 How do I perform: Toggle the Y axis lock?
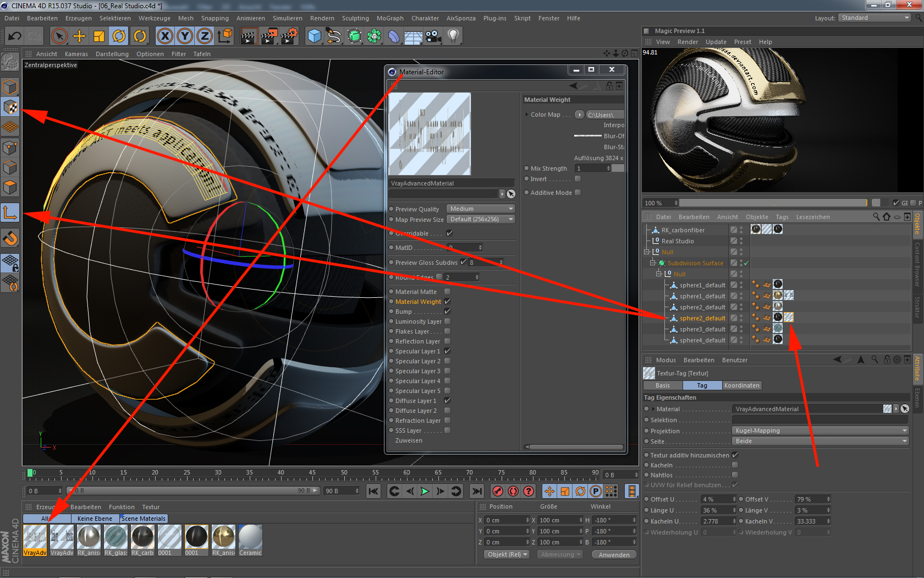[x=185, y=36]
